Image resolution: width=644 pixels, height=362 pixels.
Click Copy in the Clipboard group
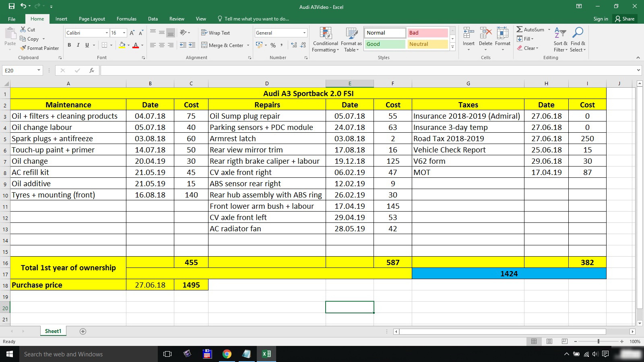point(29,39)
